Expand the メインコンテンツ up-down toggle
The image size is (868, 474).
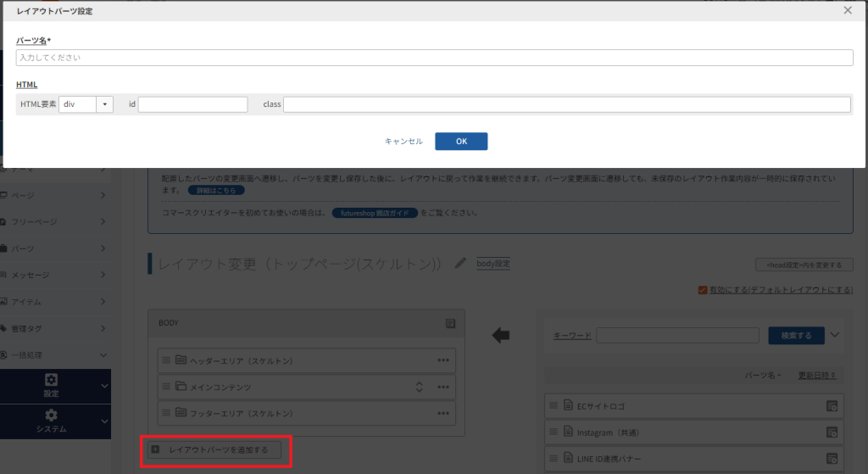(419, 387)
